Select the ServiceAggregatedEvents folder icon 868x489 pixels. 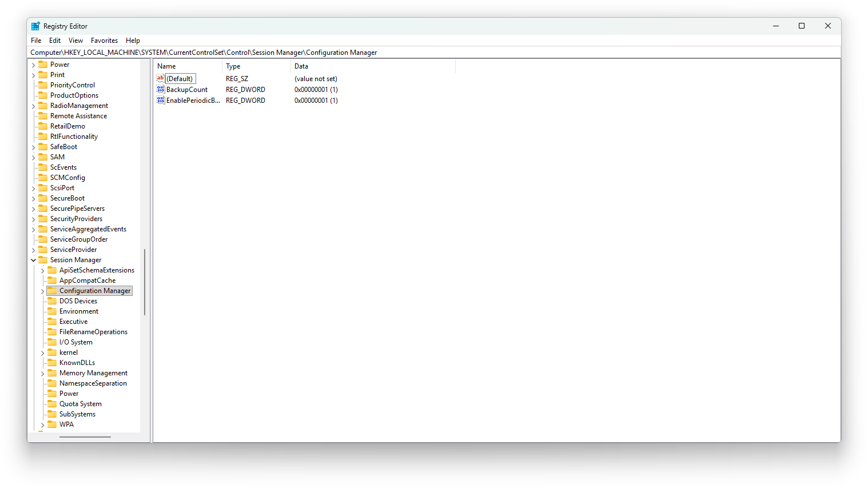[x=43, y=229]
